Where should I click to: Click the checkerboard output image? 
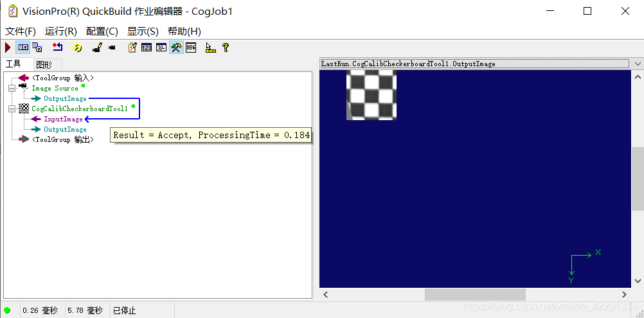[x=371, y=95]
